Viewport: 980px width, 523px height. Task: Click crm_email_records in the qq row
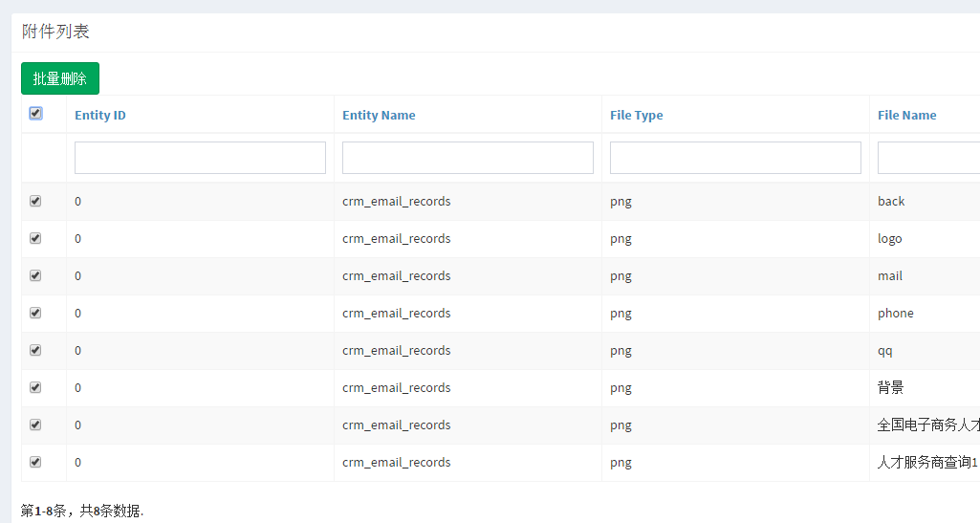pyautogui.click(x=396, y=351)
